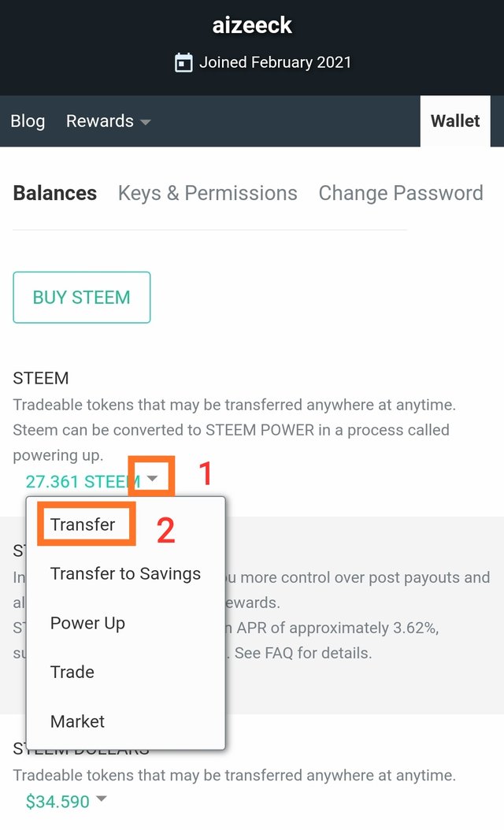Open the Change Password tab
504x830 pixels.
click(400, 193)
